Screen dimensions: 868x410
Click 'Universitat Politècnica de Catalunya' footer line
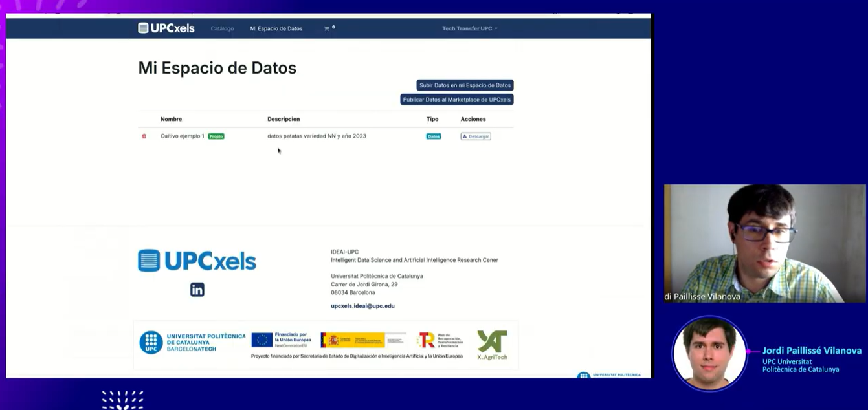pyautogui.click(x=377, y=276)
